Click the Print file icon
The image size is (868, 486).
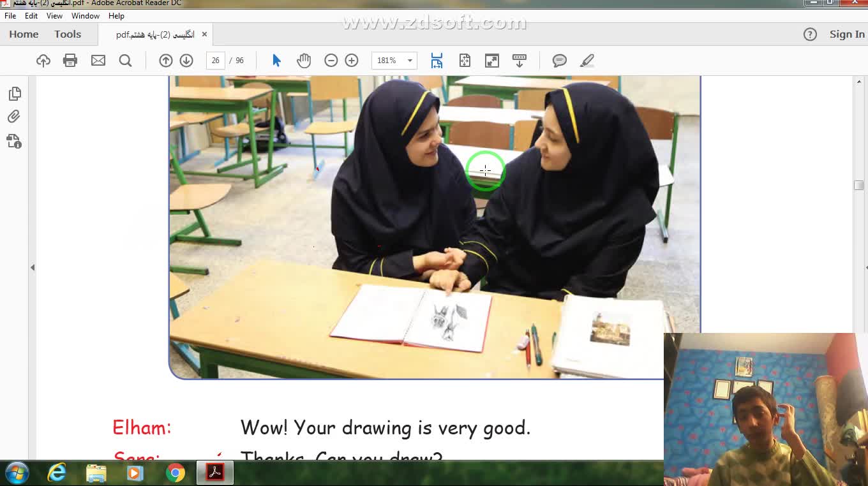[x=70, y=61]
